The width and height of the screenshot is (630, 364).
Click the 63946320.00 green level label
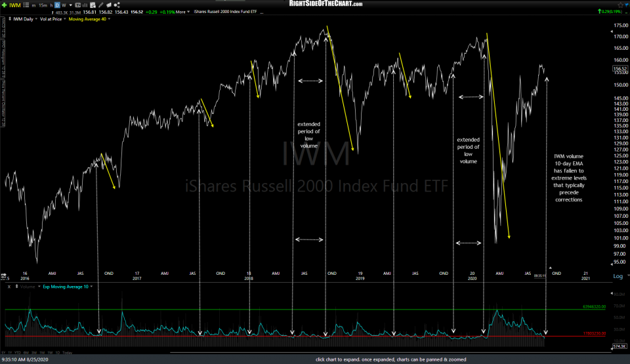coord(595,306)
